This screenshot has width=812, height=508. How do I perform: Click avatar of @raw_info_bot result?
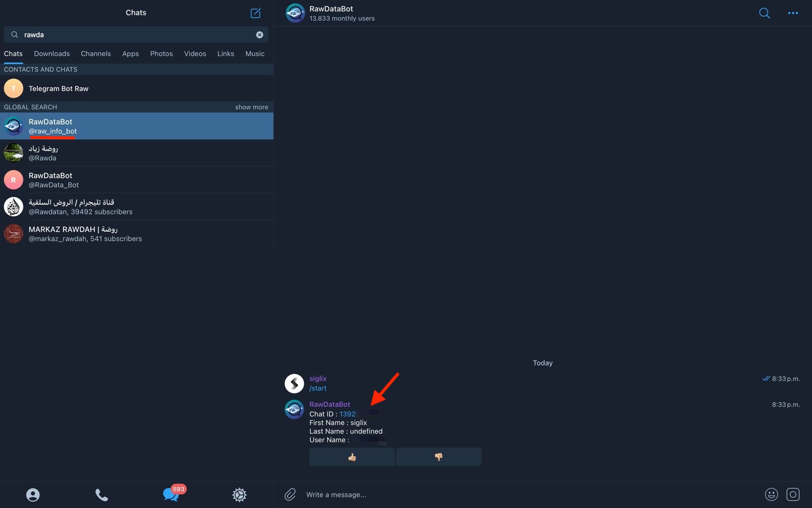pyautogui.click(x=14, y=126)
